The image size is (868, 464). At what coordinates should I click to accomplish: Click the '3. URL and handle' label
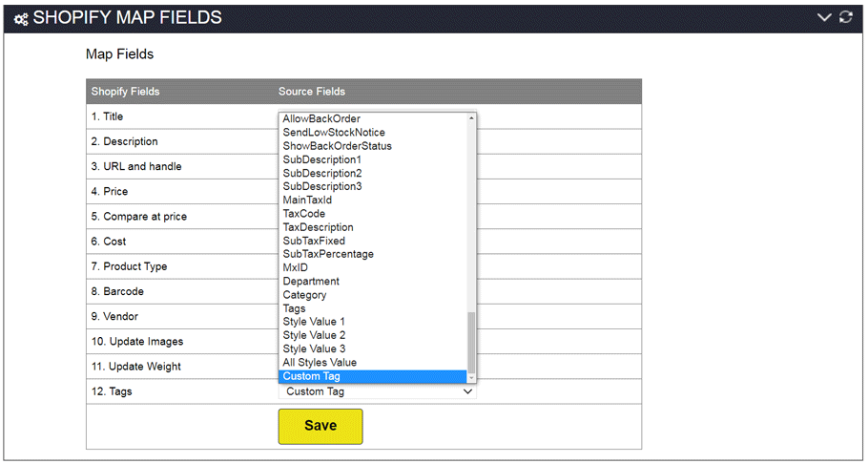pyautogui.click(x=136, y=166)
